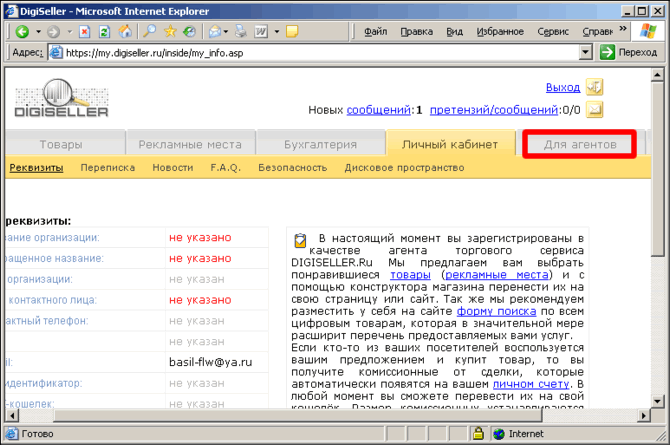This screenshot has width=670, height=445.
Task: Open the Избранное menu
Action: coord(500,32)
